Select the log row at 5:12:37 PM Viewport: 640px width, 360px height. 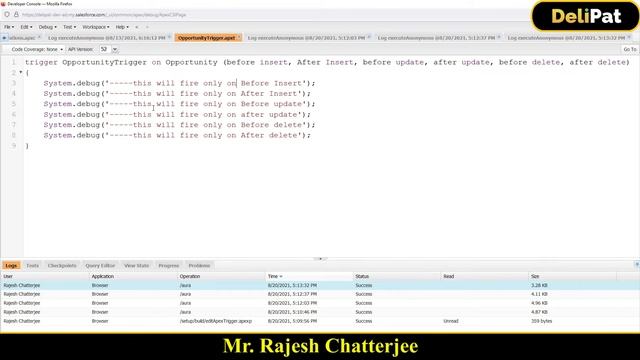click(320, 294)
